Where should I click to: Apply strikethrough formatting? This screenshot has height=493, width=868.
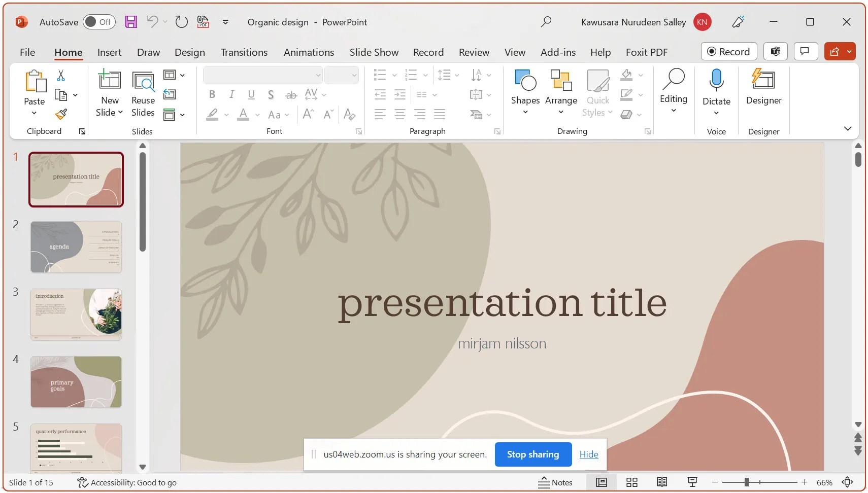tap(291, 94)
